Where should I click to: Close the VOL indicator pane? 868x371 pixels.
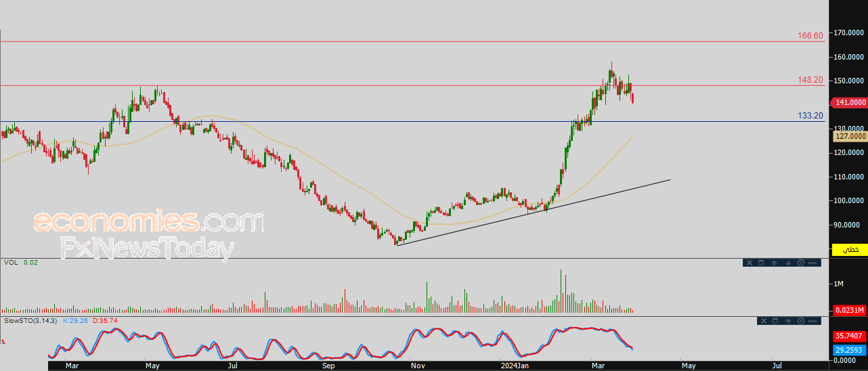tap(750, 263)
